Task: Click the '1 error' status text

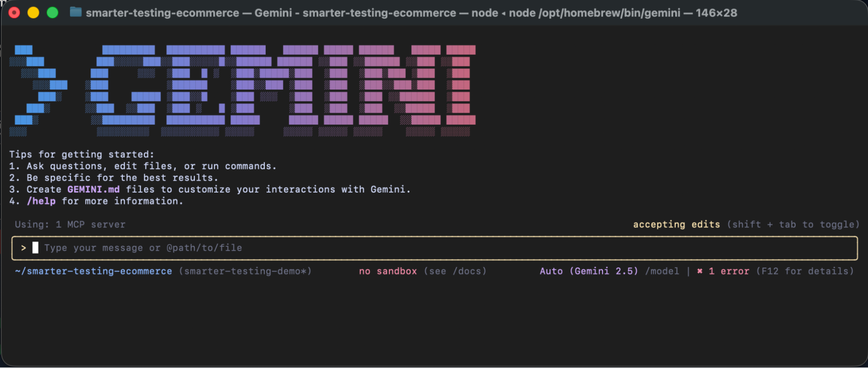Action: [x=729, y=271]
